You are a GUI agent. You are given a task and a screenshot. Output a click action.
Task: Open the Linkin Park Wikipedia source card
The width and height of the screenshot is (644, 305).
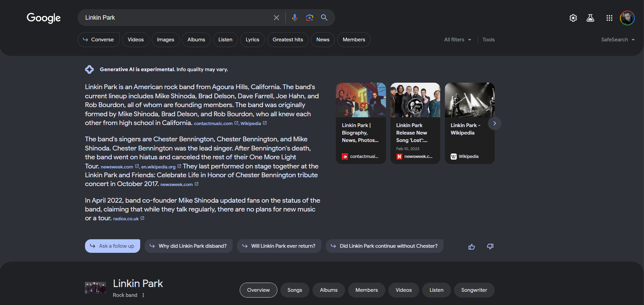[469, 123]
